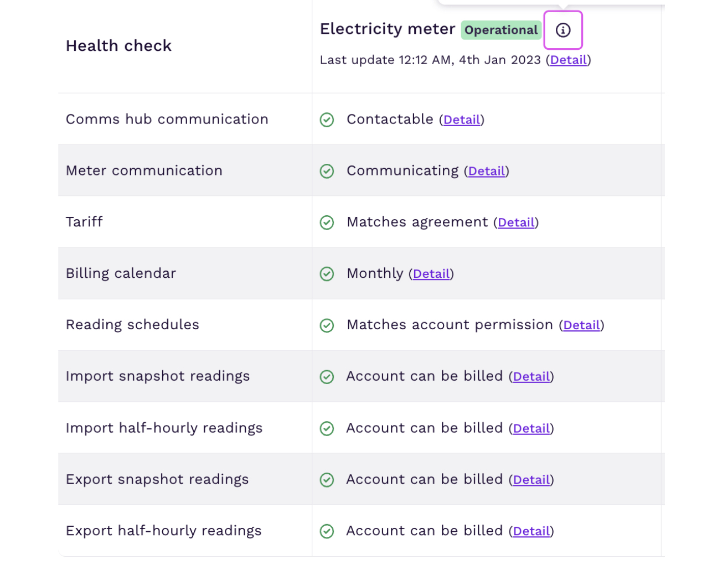Click check icon in Import snapshot readings row
Screen dimensions: 728x570
[327, 377]
